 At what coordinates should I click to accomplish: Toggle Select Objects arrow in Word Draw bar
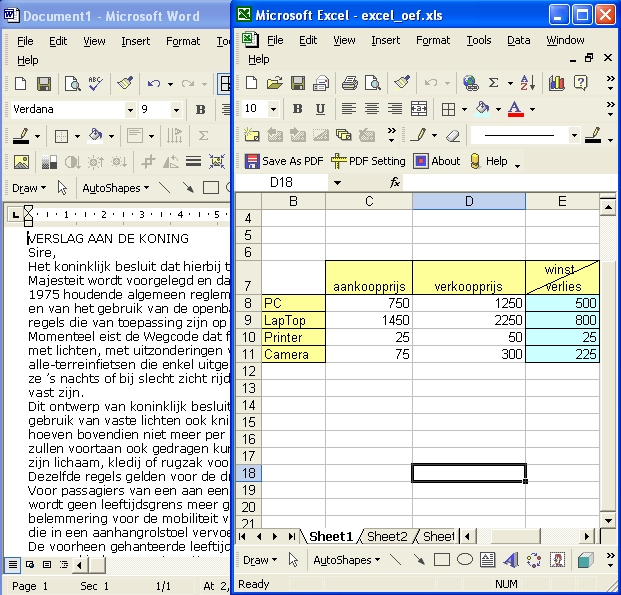[x=62, y=188]
